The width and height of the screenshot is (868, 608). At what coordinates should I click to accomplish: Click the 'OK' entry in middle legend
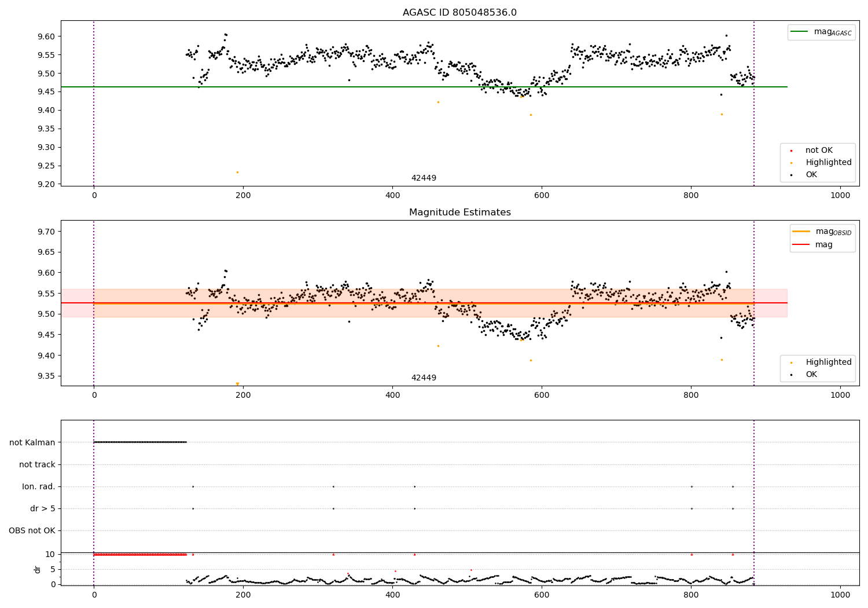click(811, 375)
